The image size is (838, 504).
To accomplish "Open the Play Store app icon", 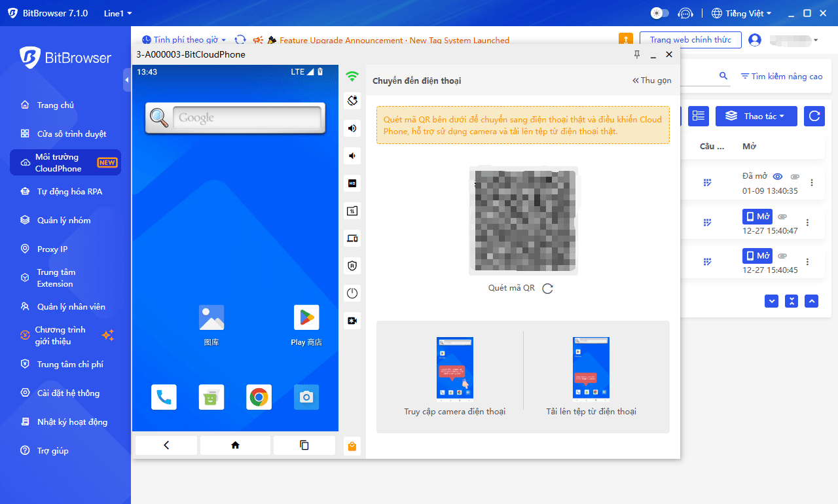I will click(x=306, y=317).
